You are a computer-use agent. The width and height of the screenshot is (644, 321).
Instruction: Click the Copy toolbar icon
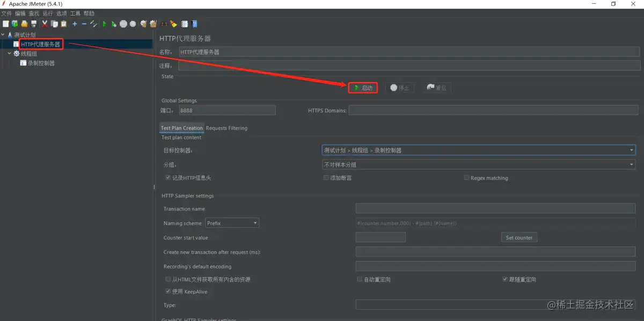(54, 24)
